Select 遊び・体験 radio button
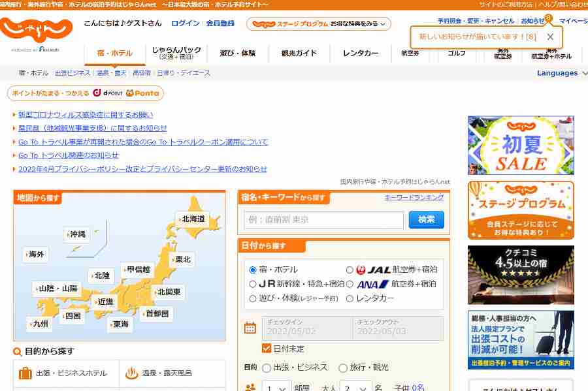 [253, 298]
